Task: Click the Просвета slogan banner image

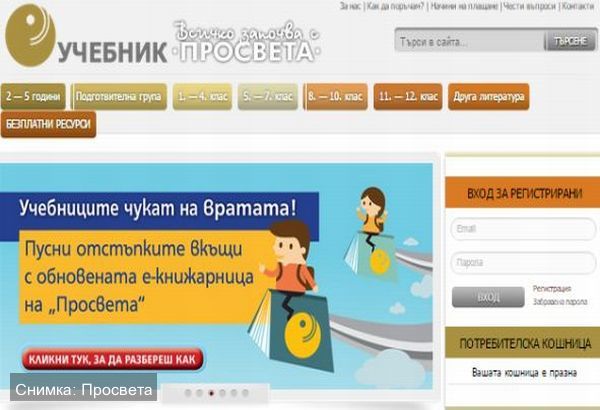Action: 247,42
